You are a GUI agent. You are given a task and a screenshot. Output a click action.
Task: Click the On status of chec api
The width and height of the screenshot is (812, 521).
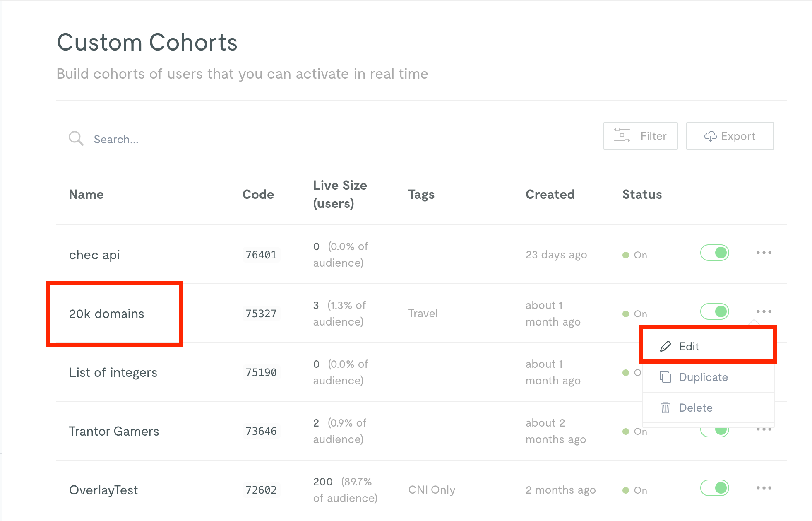(635, 255)
